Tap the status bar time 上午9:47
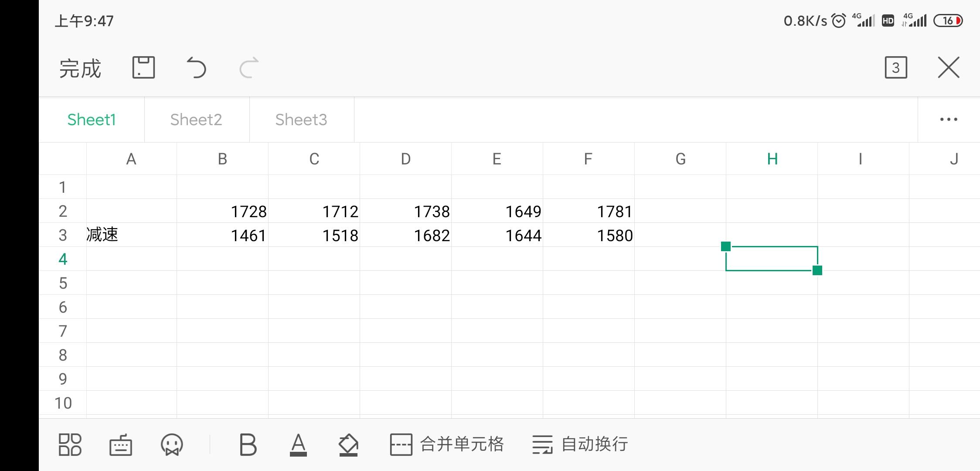 (x=84, y=21)
